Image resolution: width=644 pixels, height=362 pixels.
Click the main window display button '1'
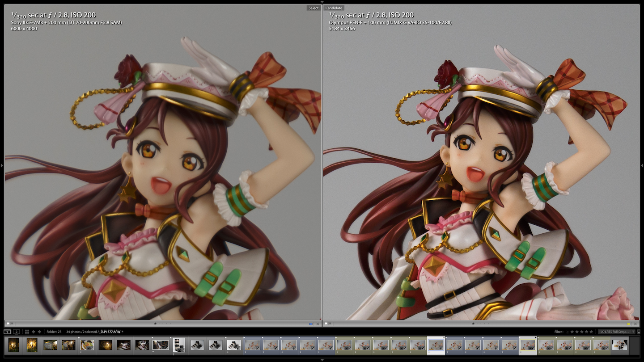[x=7, y=332]
